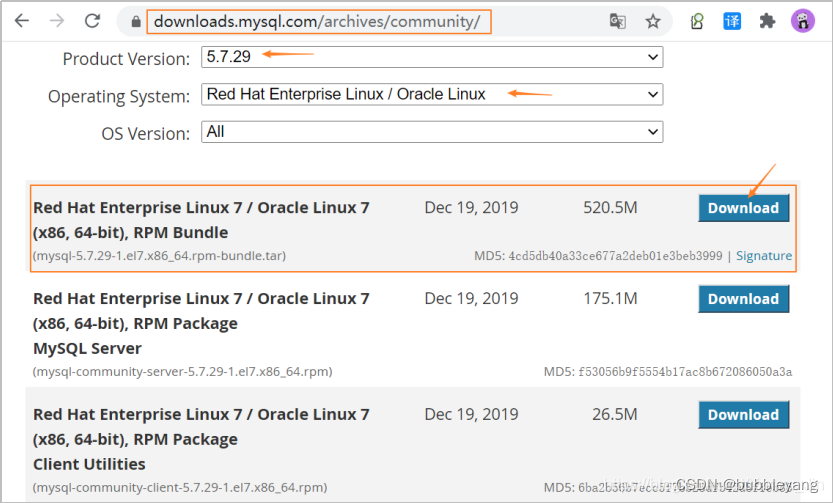
Task: Open the OS Version dropdown showing All
Action: coord(432,132)
